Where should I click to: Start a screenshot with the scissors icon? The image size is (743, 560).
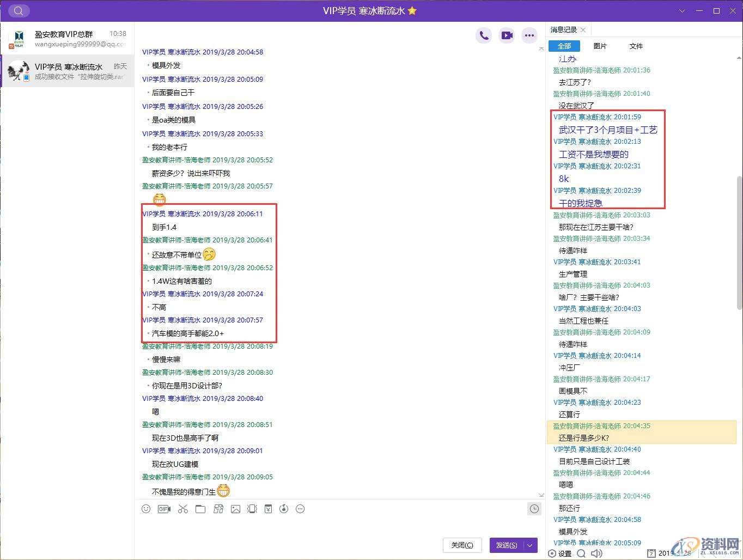click(x=182, y=509)
